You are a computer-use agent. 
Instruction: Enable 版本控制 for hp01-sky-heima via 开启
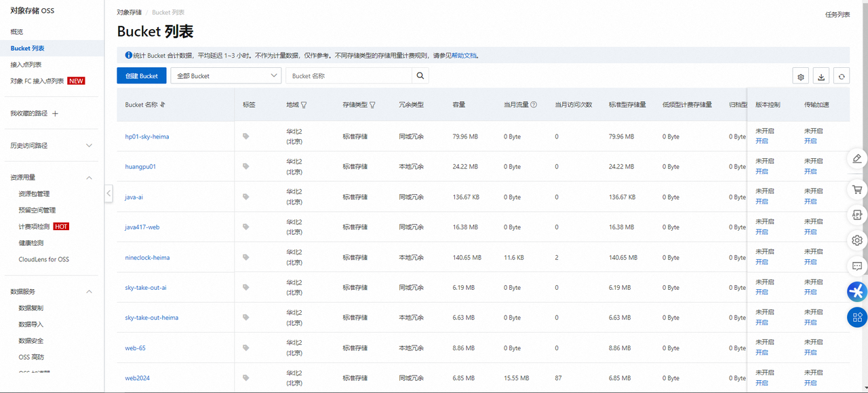pos(762,141)
